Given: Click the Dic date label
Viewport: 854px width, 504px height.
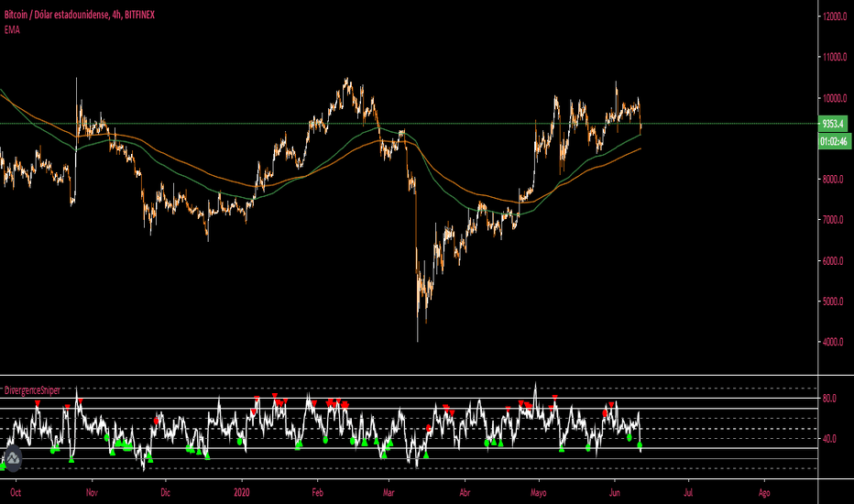Looking at the screenshot, I should pyautogui.click(x=166, y=493).
